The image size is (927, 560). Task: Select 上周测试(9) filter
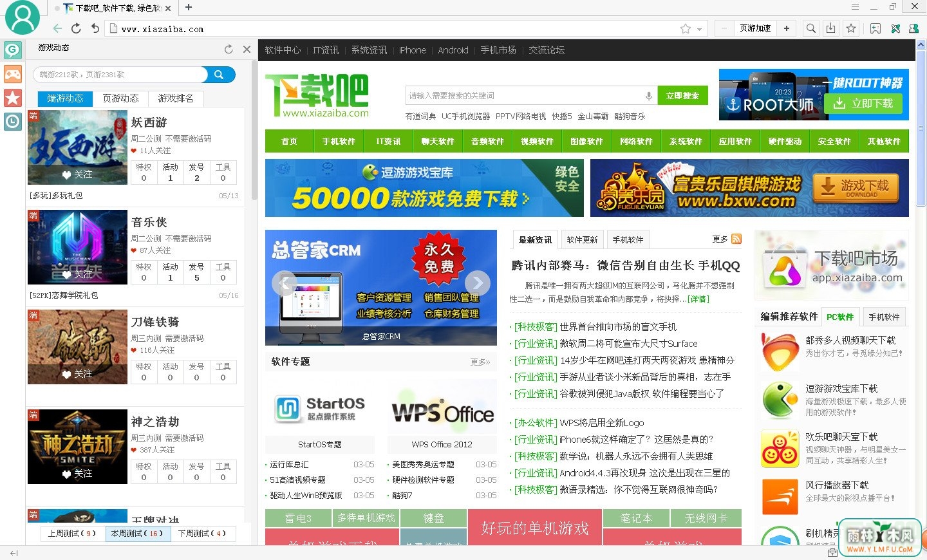(x=73, y=534)
